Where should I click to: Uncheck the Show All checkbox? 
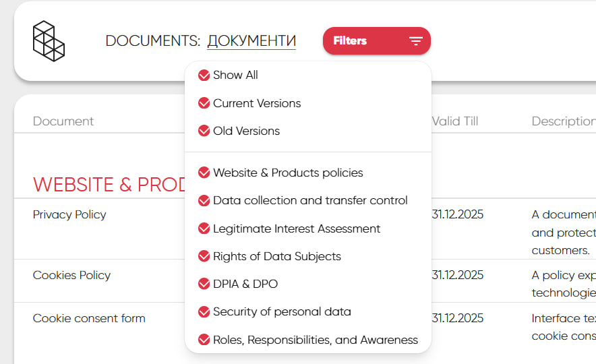click(204, 75)
